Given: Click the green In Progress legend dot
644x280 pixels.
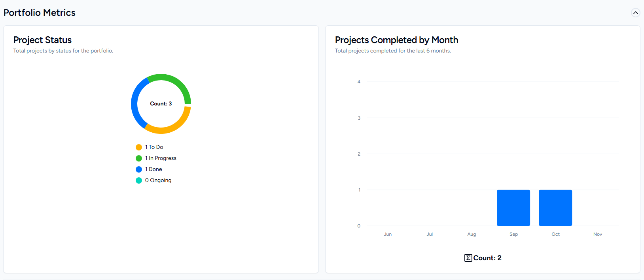Looking at the screenshot, I should pos(139,158).
